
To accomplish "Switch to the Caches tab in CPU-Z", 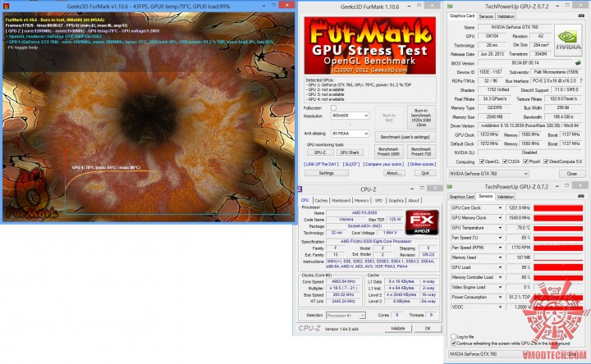I will [x=321, y=200].
